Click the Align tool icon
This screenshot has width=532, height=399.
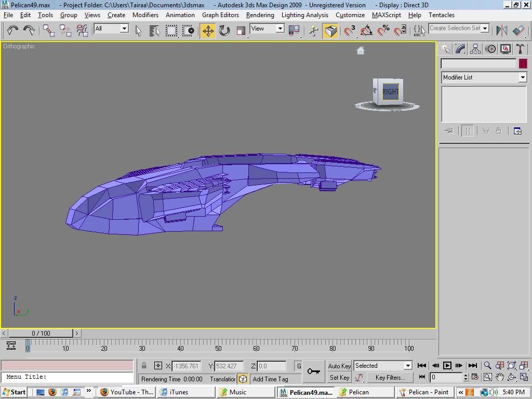pyautogui.click(x=518, y=31)
